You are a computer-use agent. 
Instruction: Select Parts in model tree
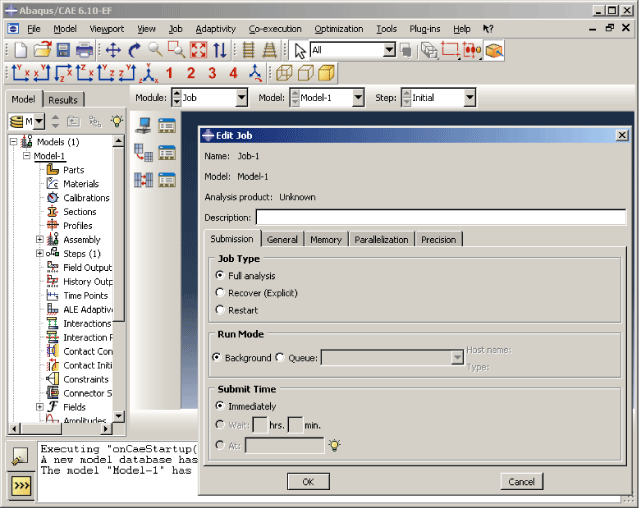click(x=73, y=170)
